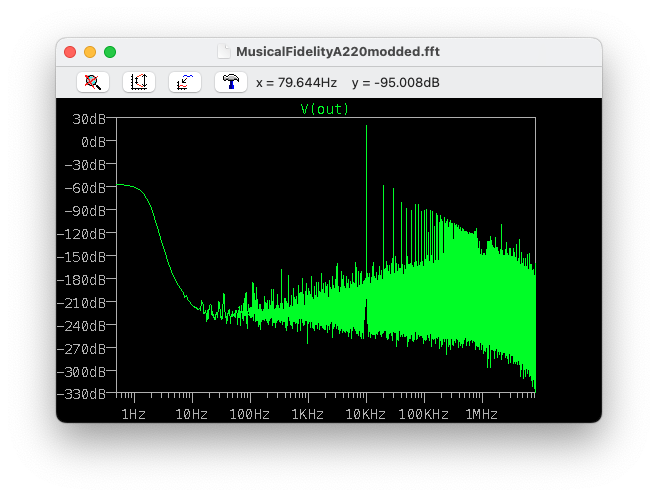The width and height of the screenshot is (658, 497).
Task: Click the 1MHz horizontal axis label
Action: pyautogui.click(x=482, y=415)
